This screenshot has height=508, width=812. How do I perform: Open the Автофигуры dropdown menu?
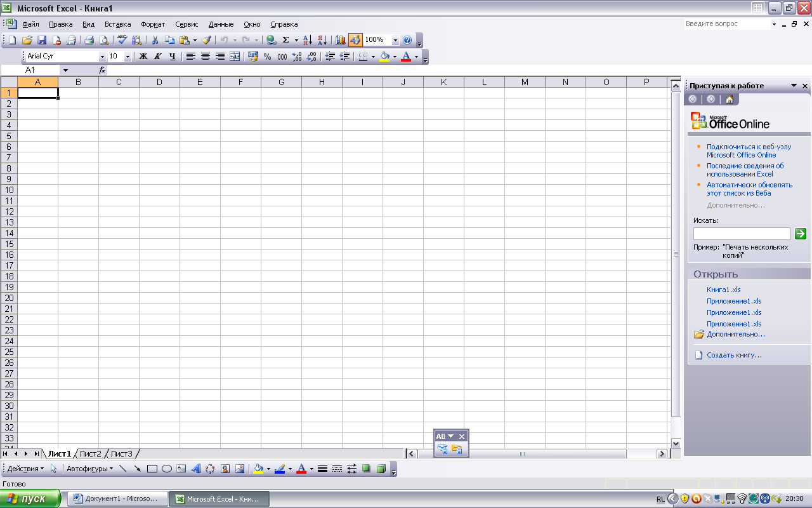click(90, 469)
